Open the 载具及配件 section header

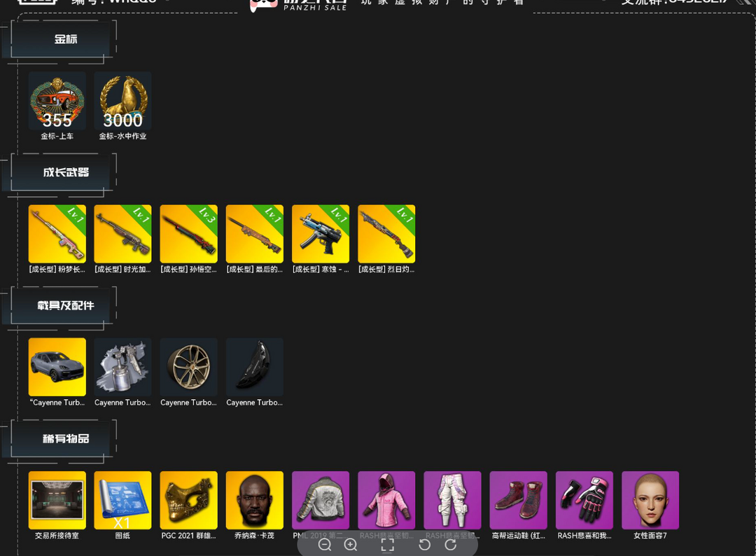[x=66, y=305]
